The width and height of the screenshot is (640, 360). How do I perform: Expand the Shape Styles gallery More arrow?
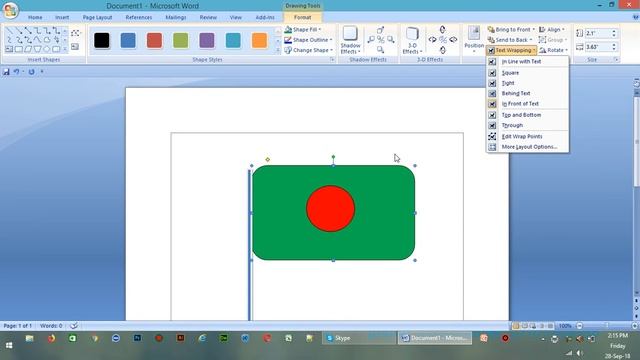tap(278, 51)
